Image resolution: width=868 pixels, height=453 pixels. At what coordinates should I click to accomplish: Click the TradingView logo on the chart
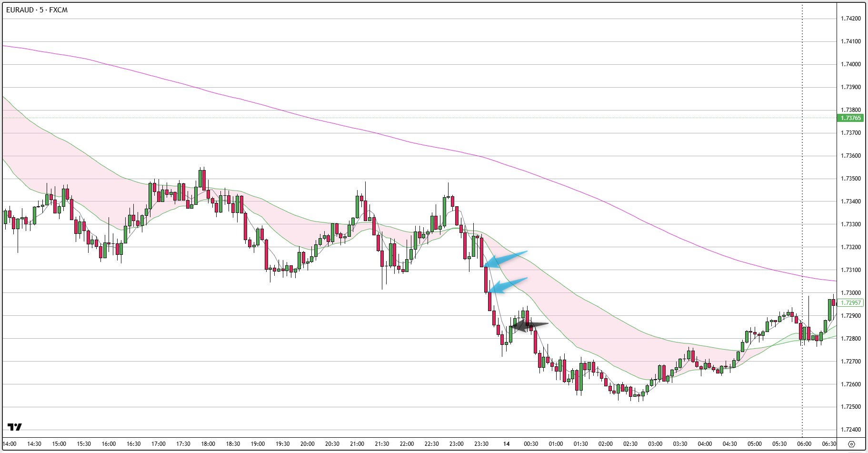coord(15,427)
